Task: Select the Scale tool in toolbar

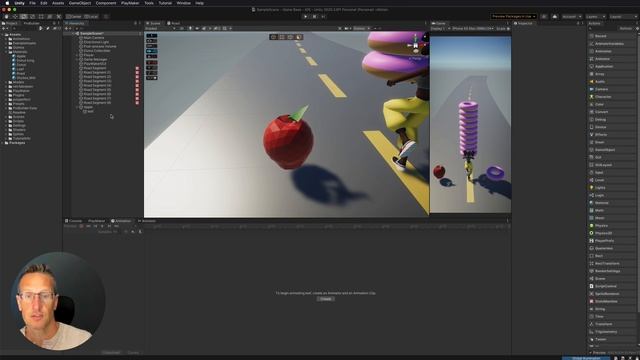Action: tap(32, 17)
